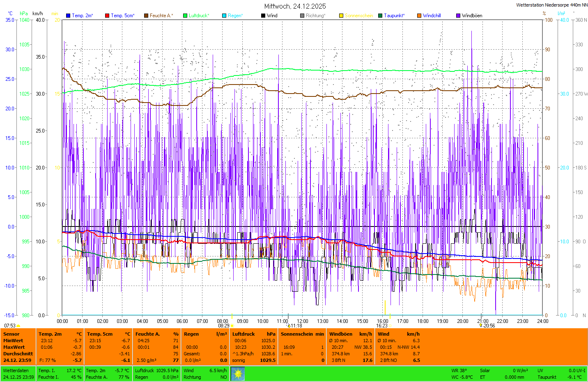This screenshot has width=588, height=382.
Task: Click the Wetterdaten cell in green bar
Action: (x=16, y=371)
